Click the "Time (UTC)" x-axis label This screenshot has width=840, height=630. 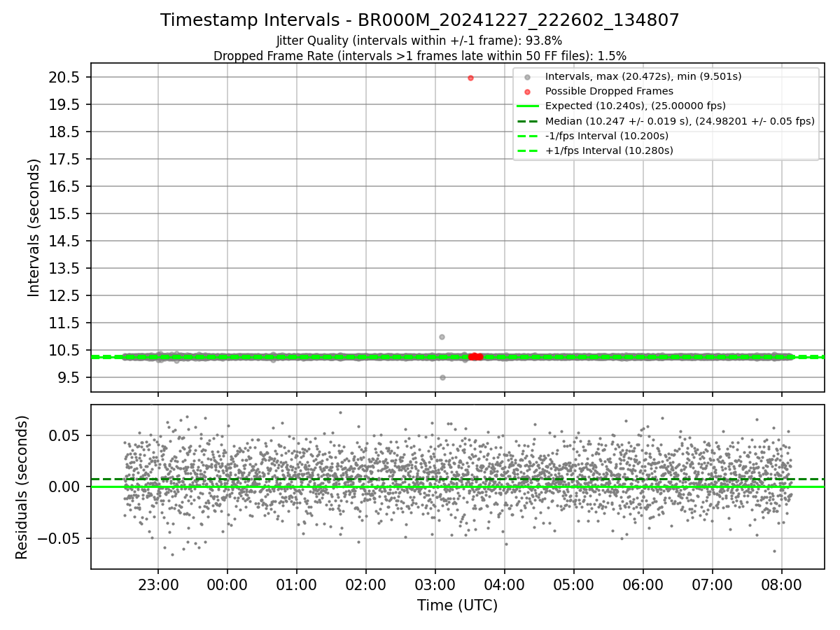(457, 605)
